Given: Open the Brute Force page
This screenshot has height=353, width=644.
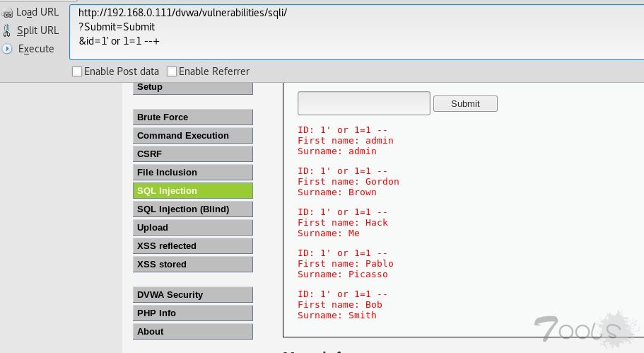Looking at the screenshot, I should (x=192, y=117).
